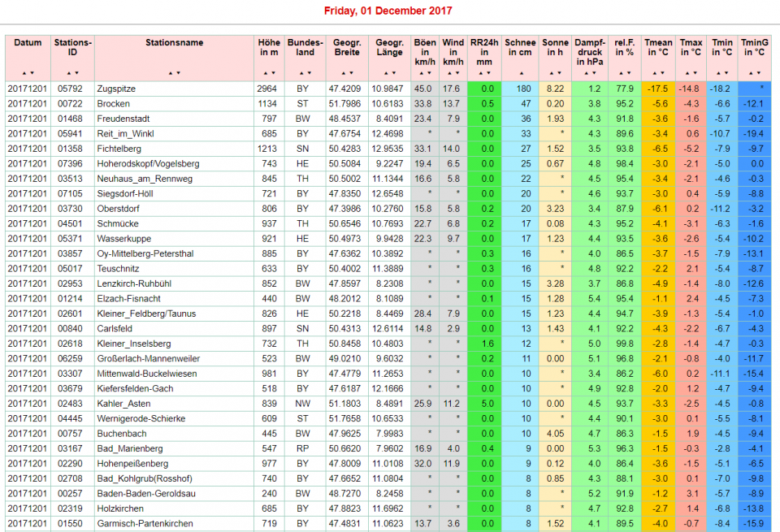The width and height of the screenshot is (780, 532).
Task: Sort Tmax in °C descending
Action: click(695, 73)
